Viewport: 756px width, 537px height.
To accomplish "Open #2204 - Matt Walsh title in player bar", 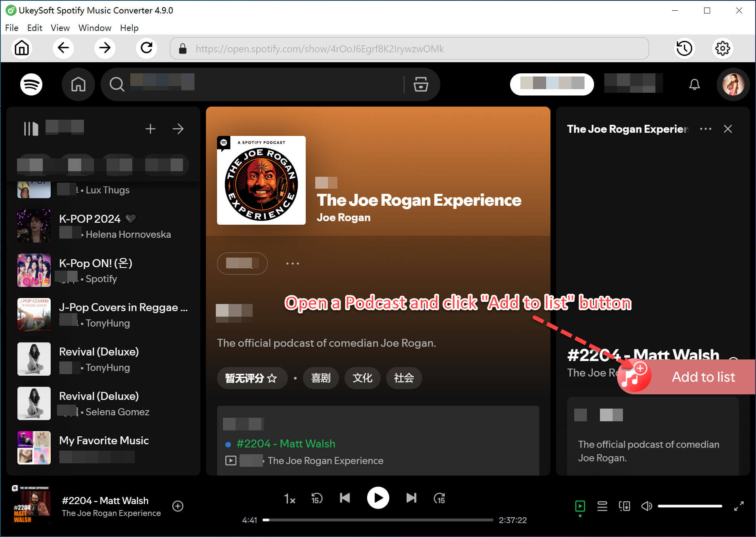I will (x=105, y=501).
